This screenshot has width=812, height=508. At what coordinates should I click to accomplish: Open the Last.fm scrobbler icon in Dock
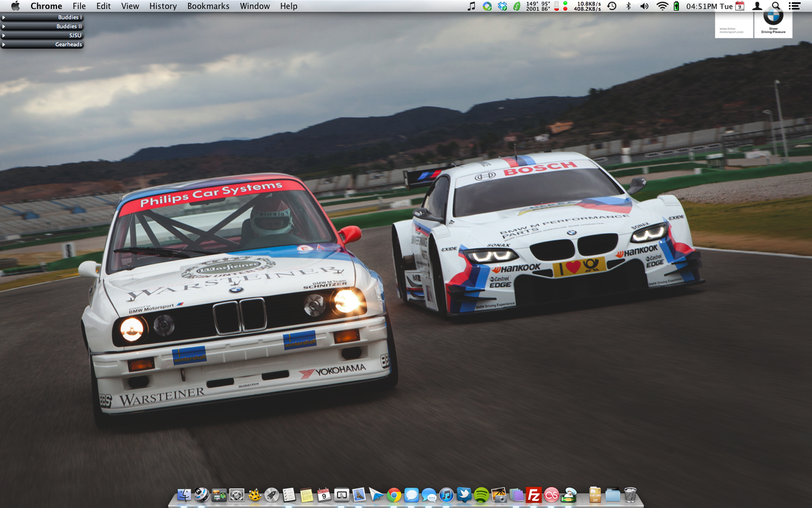[551, 495]
